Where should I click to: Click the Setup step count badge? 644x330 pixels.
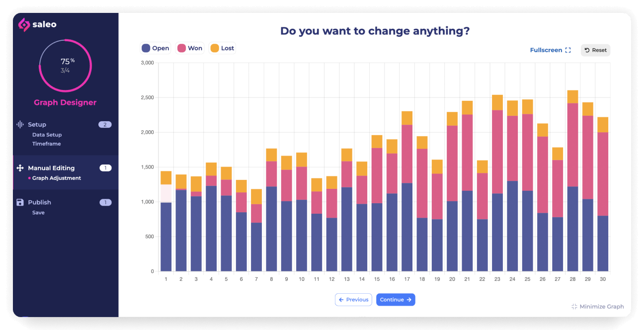tap(105, 124)
